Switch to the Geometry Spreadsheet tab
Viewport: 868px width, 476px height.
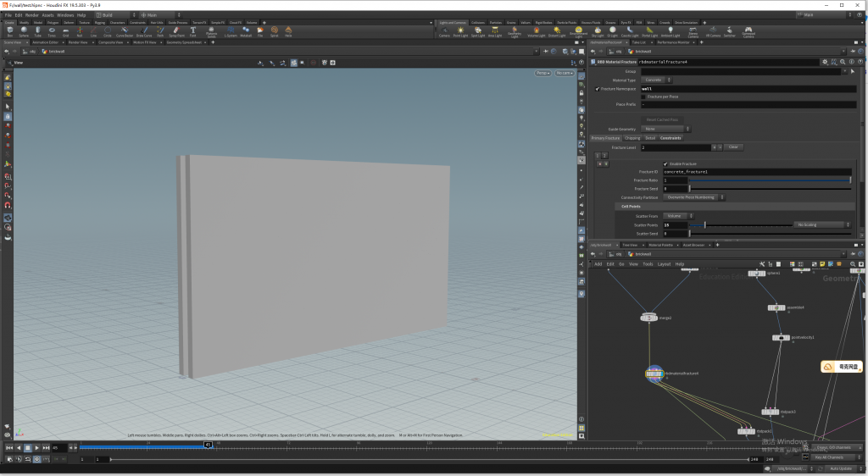point(184,42)
